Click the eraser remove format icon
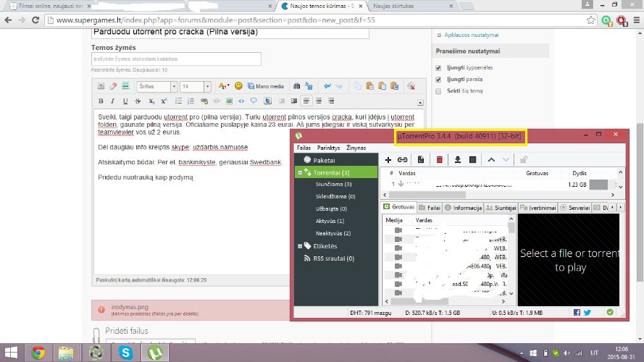644x362 pixels. click(113, 85)
